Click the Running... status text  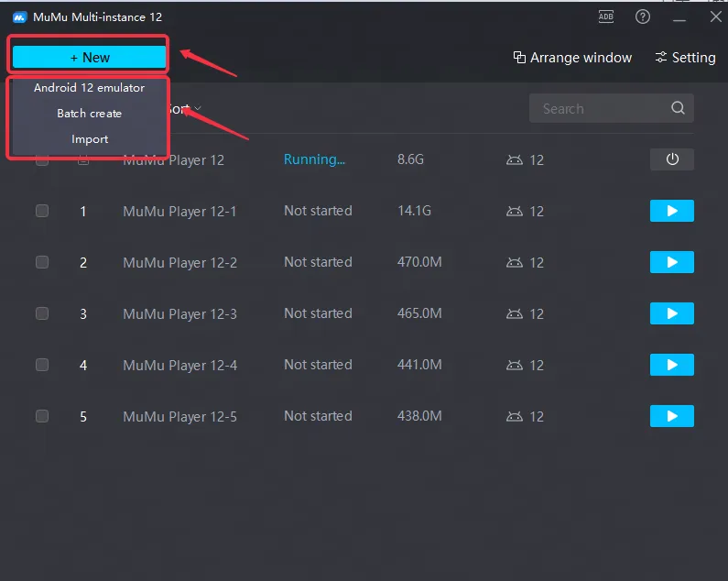point(314,159)
